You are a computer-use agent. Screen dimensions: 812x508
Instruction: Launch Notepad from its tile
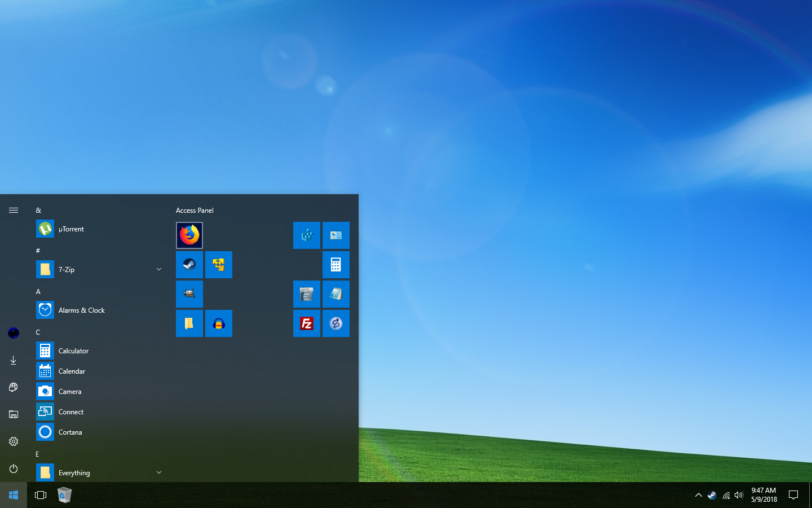(x=336, y=294)
